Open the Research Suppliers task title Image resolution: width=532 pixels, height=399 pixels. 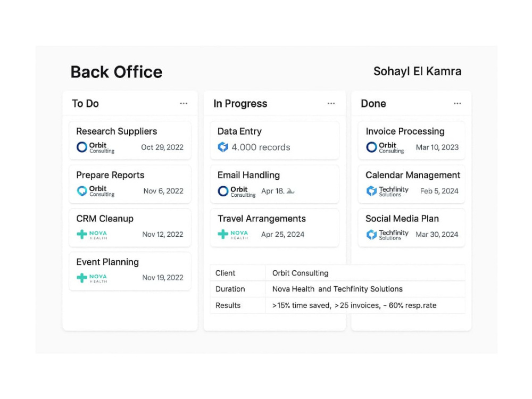117,131
